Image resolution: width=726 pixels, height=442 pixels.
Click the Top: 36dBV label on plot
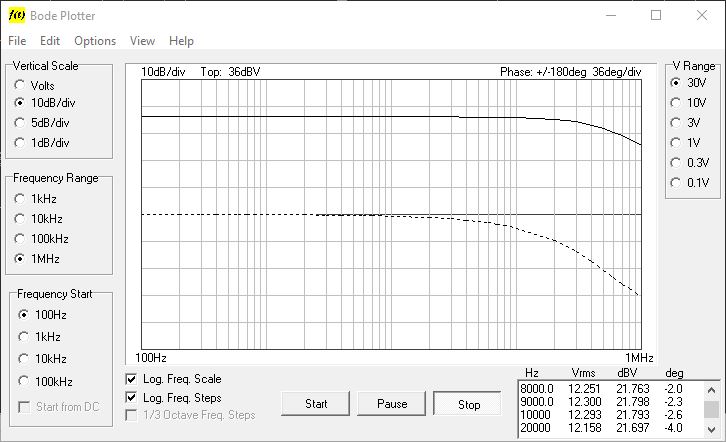(230, 72)
